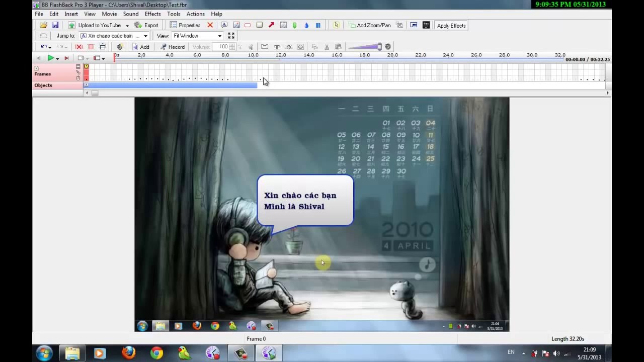Open the Properties panel

tap(185, 25)
